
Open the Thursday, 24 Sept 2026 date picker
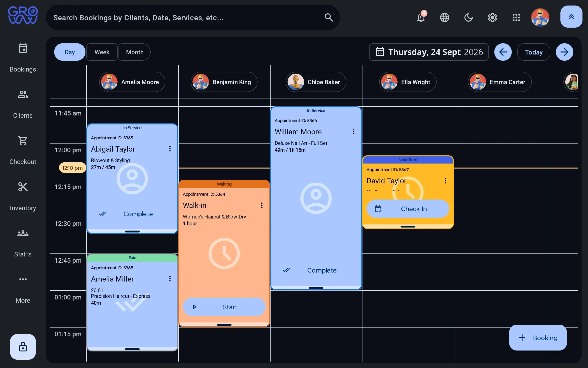click(x=429, y=52)
